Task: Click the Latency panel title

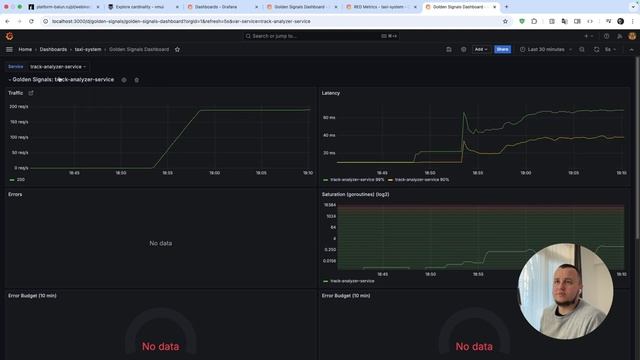Action: (331, 93)
